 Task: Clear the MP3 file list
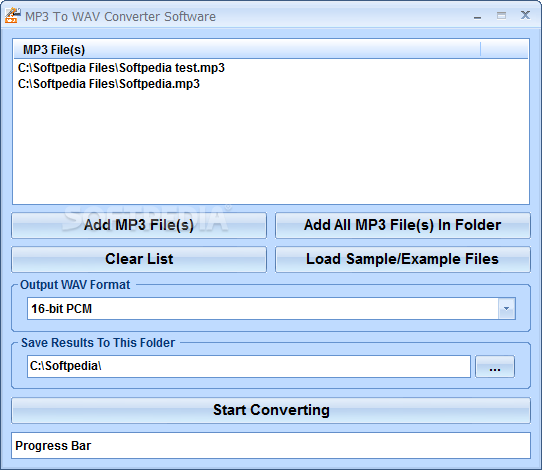(x=139, y=259)
